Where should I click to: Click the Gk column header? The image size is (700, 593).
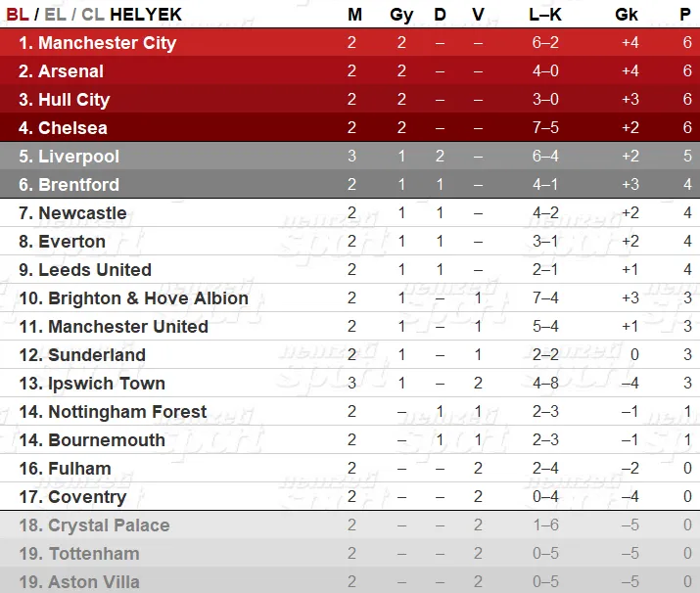point(627,15)
